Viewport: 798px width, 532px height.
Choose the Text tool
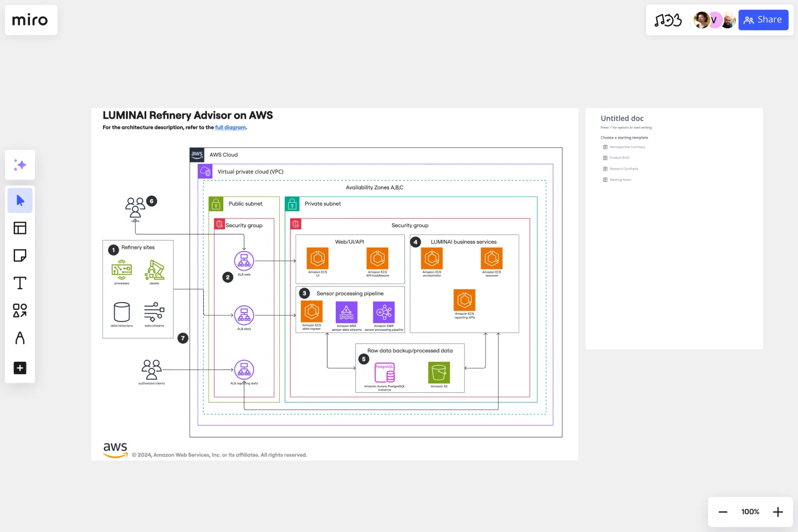coord(20,283)
